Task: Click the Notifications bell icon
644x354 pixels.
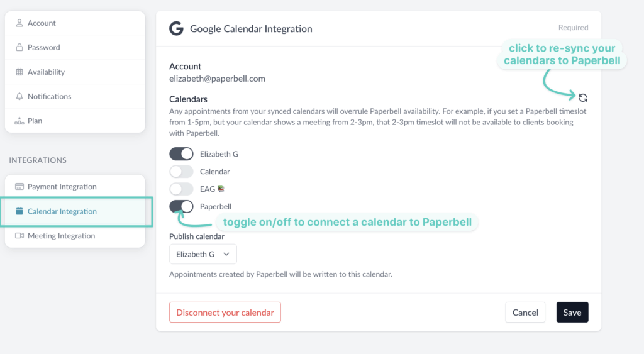Action: click(19, 96)
